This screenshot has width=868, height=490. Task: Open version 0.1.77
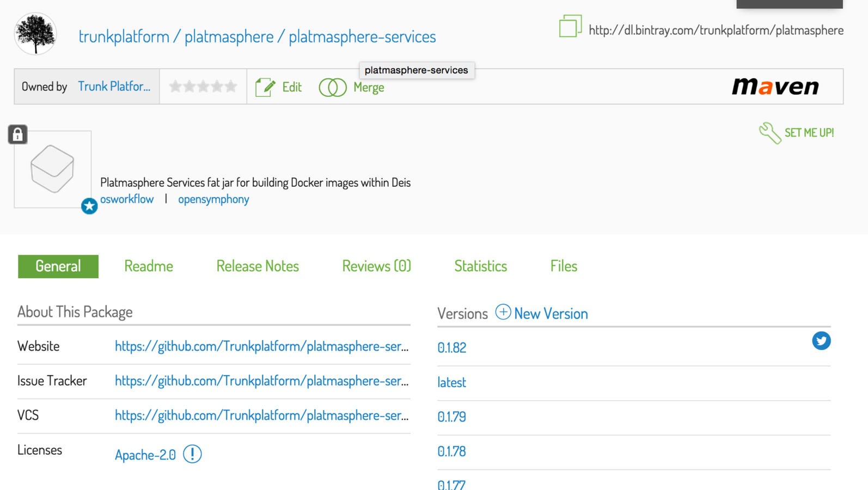tap(452, 484)
